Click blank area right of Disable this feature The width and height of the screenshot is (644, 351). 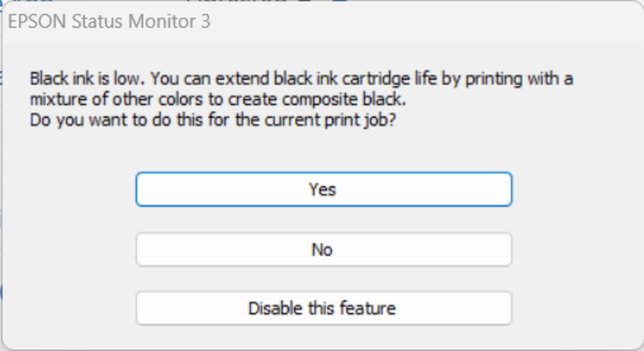(x=575, y=308)
